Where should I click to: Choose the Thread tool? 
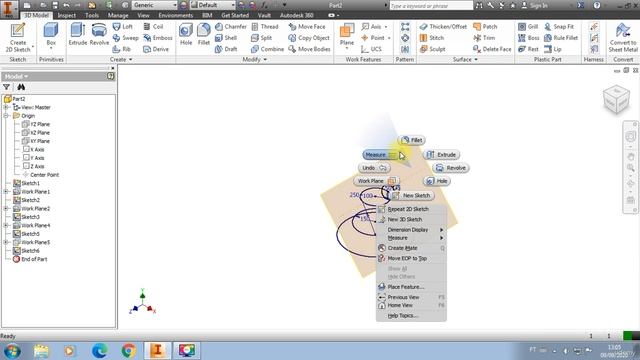pyautogui.click(x=264, y=27)
